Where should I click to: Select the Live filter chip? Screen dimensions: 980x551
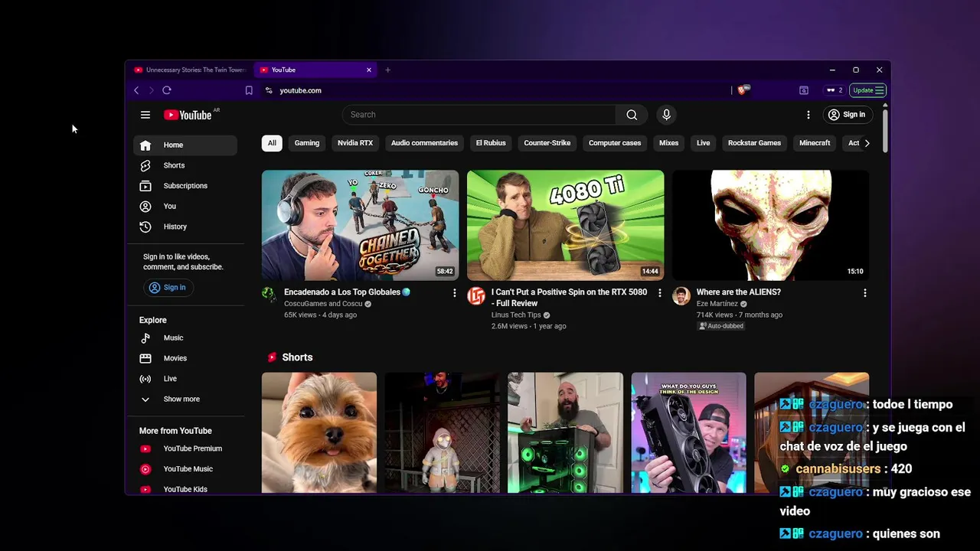704,143
